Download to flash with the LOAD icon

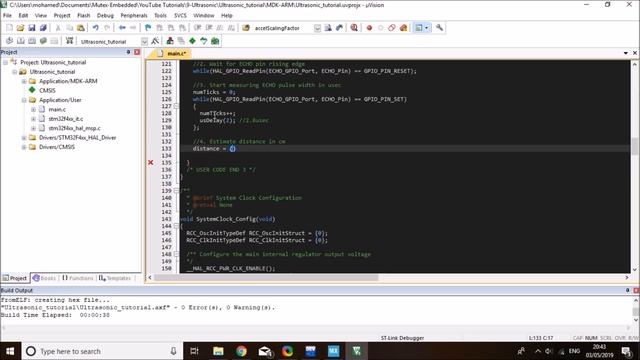(x=69, y=41)
